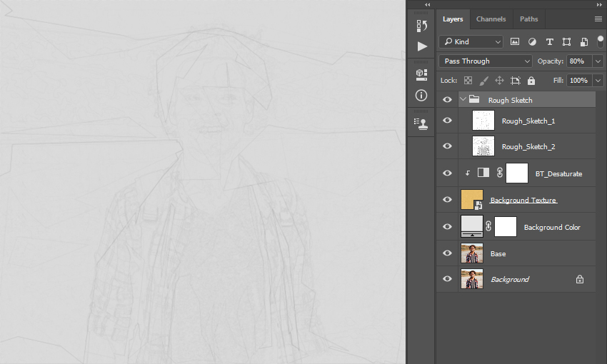The width and height of the screenshot is (607, 364).
Task: Click the BT_Desaturate mask link icon
Action: [500, 173]
